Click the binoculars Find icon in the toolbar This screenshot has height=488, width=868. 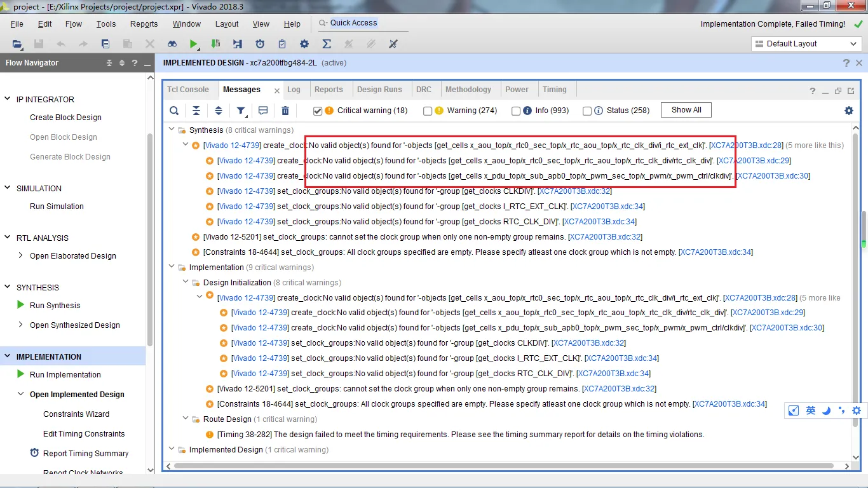pos(172,44)
